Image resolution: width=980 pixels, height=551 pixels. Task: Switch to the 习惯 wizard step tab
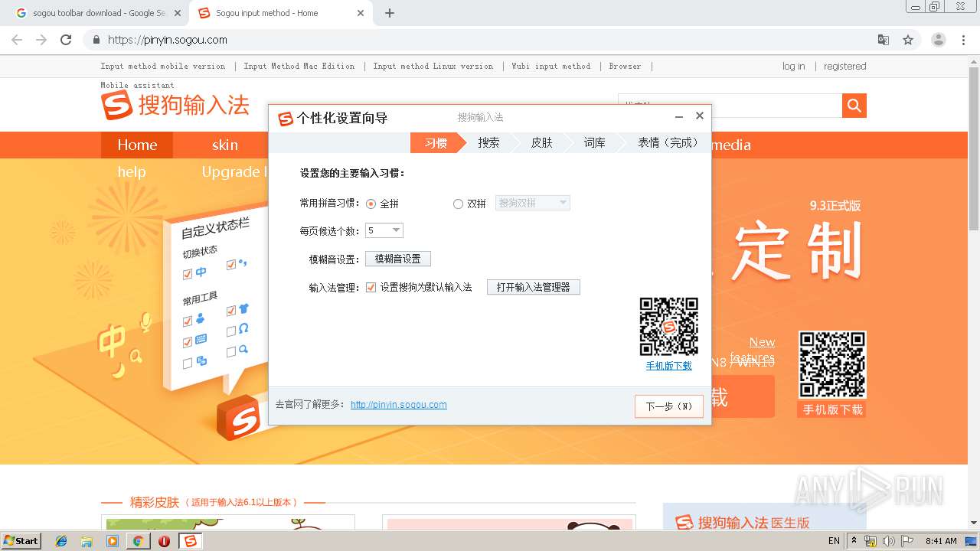[436, 142]
